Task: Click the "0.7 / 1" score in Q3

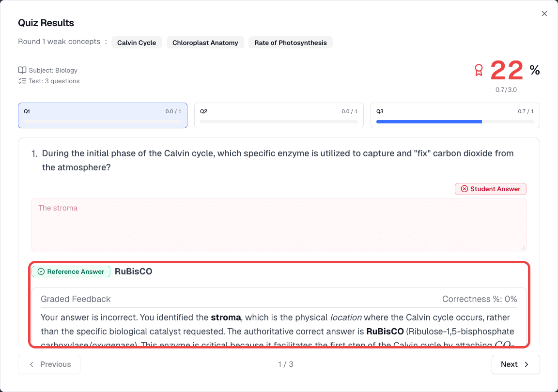Action: [526, 111]
